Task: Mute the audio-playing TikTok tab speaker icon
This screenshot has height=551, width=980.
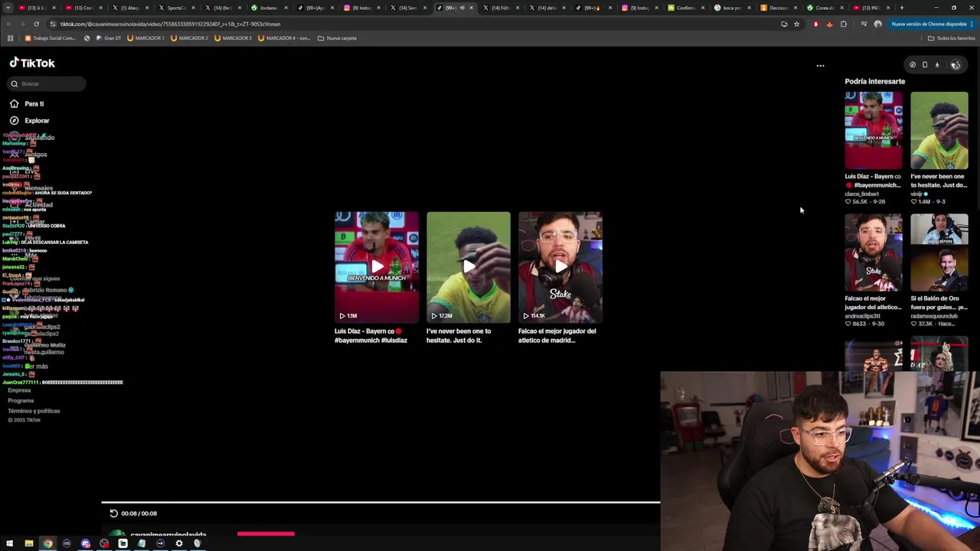Action: pos(462,8)
